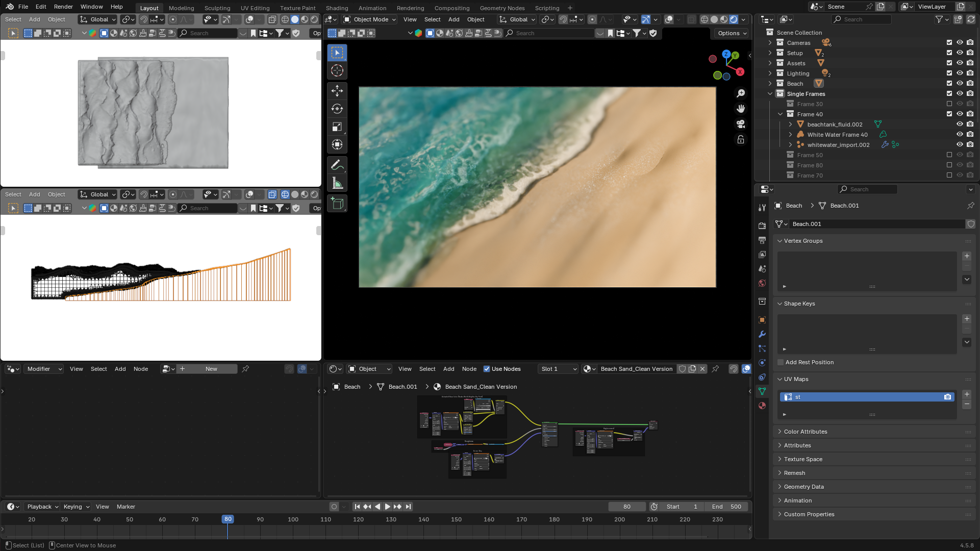Screen dimensions: 980x551
Task: Hide beachtank_fluid.002 with its eye icon
Action: [x=960, y=124]
